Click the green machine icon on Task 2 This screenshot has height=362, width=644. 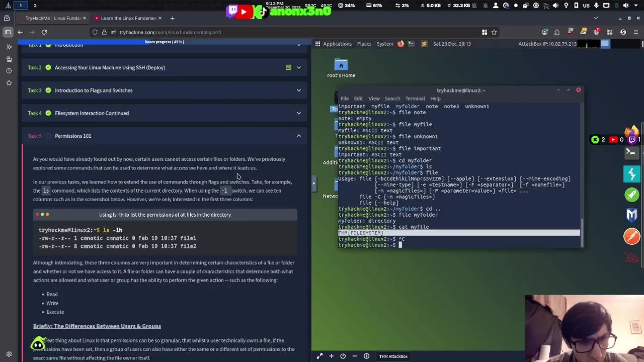pos(288,67)
